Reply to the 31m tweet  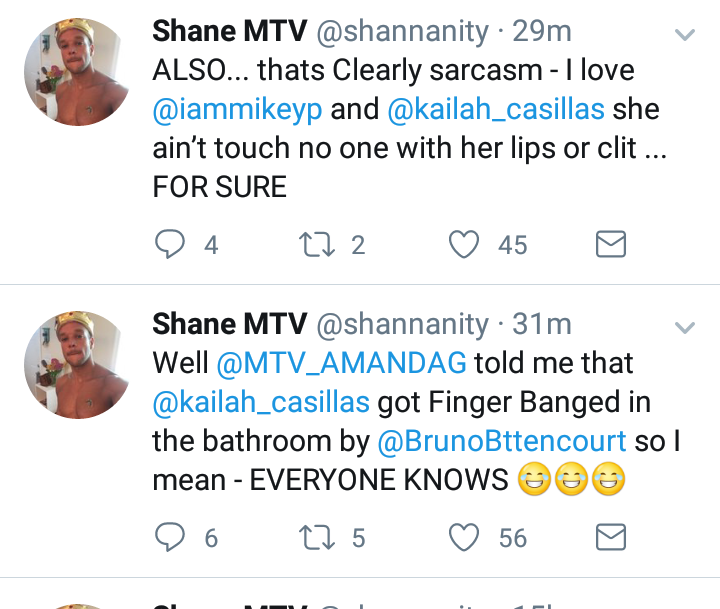pos(170,537)
